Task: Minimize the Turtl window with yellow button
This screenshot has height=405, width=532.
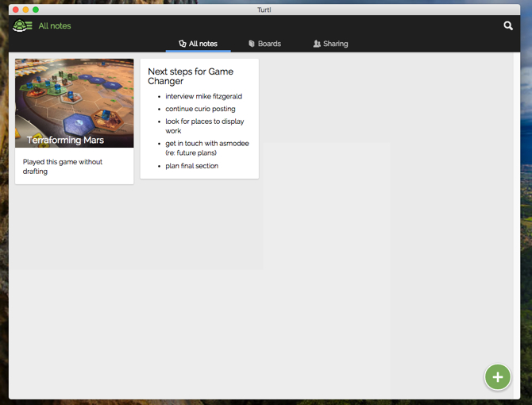Action: point(25,10)
